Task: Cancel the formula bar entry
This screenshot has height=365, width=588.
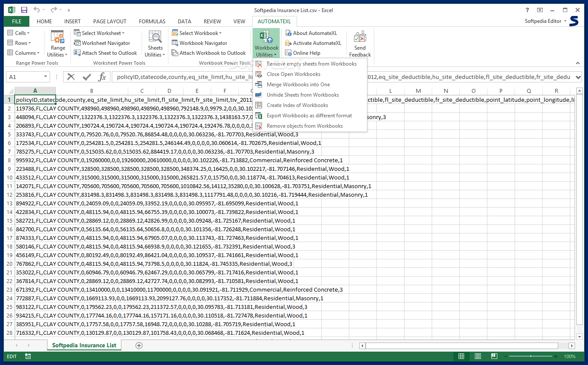Action: pyautogui.click(x=71, y=77)
